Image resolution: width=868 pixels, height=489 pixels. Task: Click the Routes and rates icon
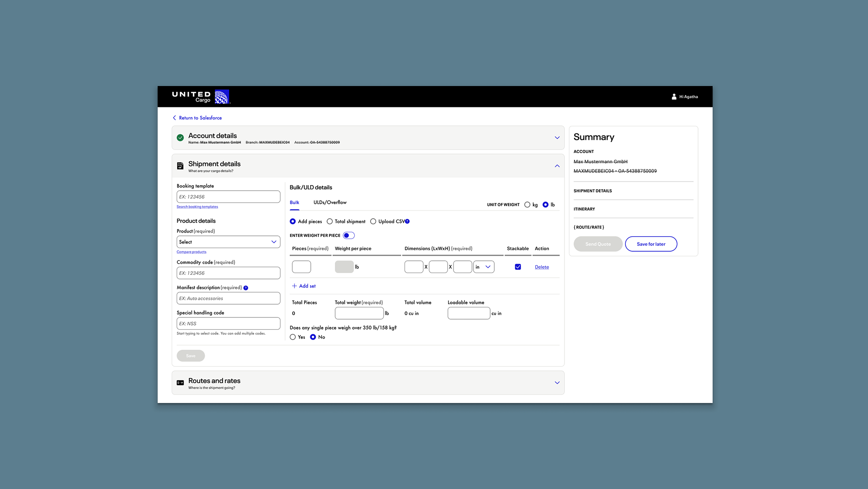pyautogui.click(x=180, y=383)
